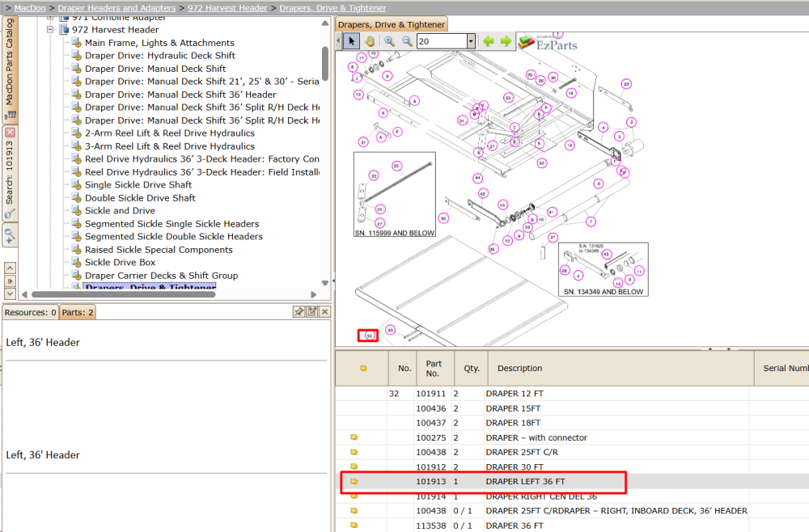Click callout 33 near the draper
The height and width of the screenshot is (532, 809).
click(391, 330)
